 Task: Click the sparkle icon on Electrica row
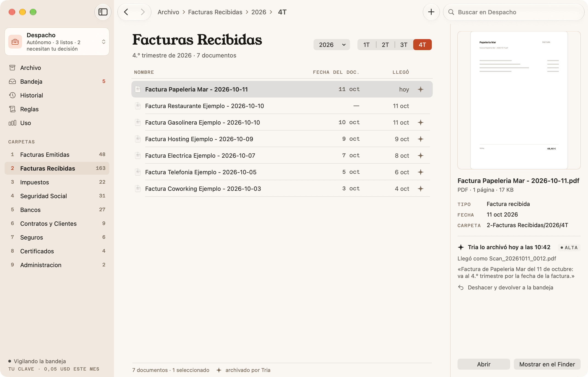click(421, 155)
